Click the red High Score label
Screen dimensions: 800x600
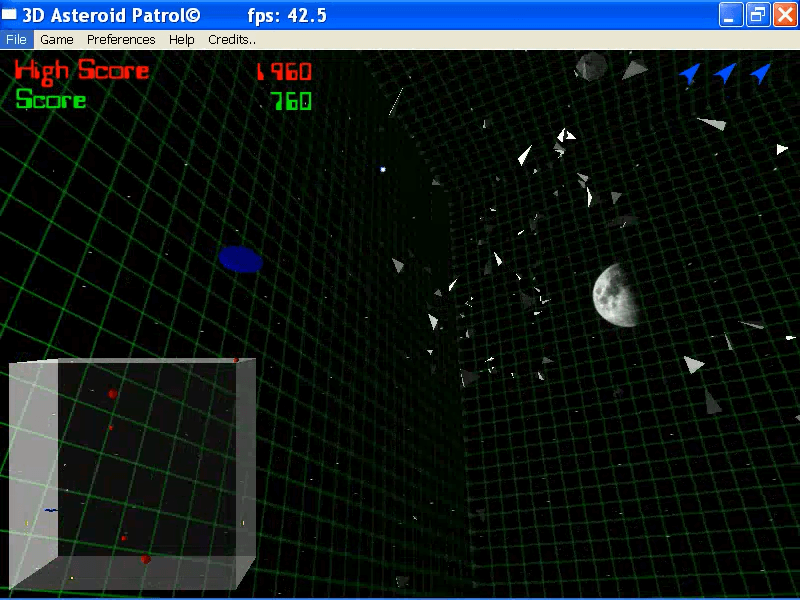coord(82,71)
